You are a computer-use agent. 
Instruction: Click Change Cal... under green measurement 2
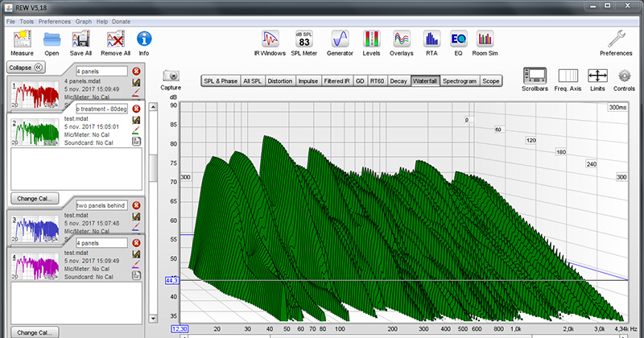pos(35,198)
